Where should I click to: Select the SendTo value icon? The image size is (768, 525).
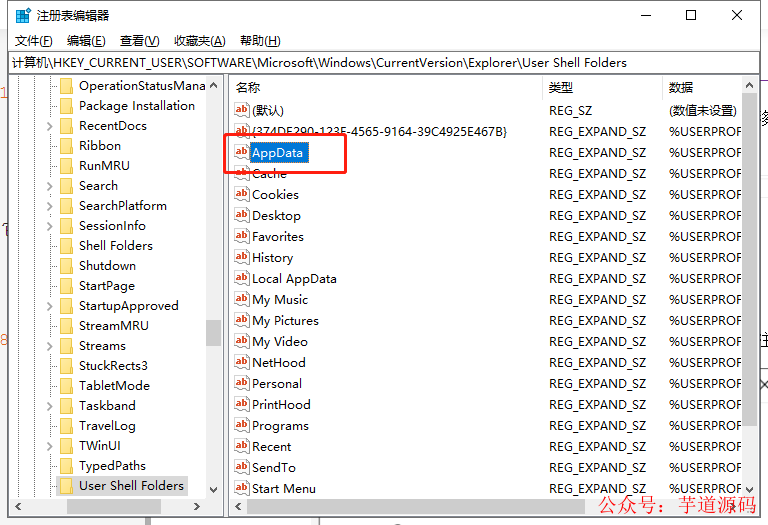click(241, 467)
